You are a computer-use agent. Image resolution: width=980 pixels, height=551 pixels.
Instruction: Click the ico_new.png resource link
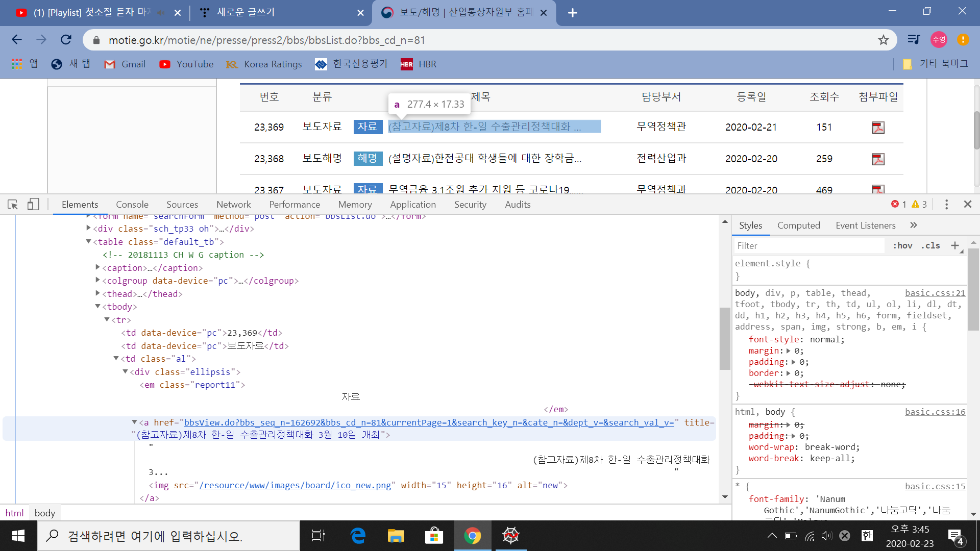coord(295,485)
